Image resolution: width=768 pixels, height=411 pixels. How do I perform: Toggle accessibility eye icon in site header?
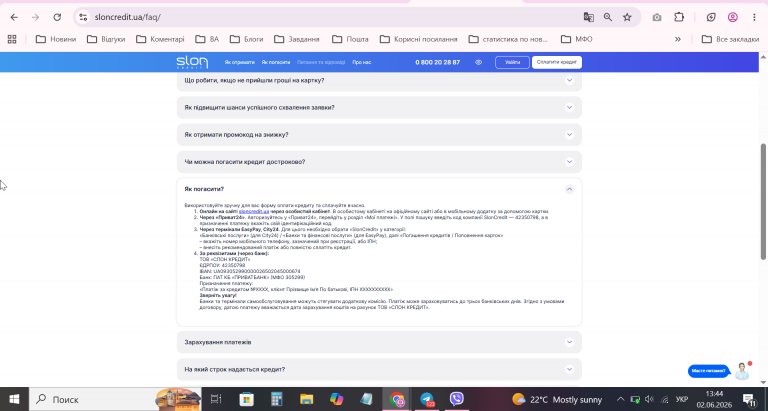point(479,62)
